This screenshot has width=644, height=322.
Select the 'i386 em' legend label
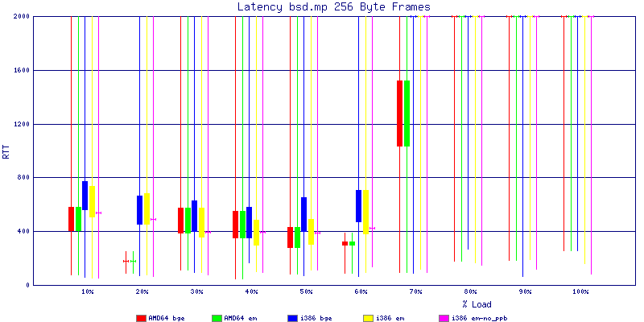390,318
